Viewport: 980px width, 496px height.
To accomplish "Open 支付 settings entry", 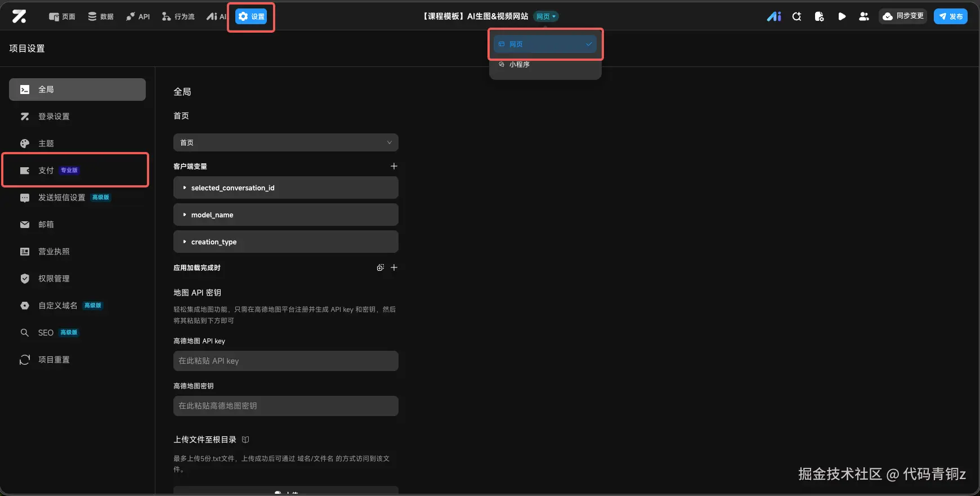I will coord(77,171).
